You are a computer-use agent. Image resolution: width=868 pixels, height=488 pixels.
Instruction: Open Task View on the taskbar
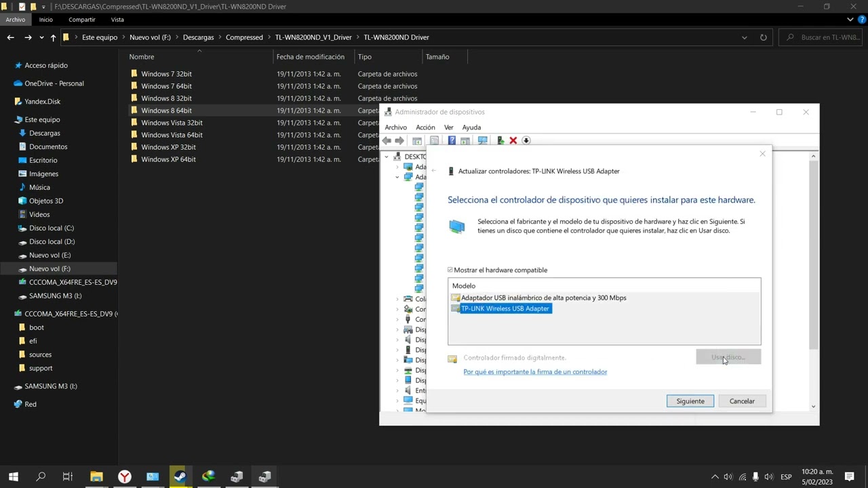(68, 476)
